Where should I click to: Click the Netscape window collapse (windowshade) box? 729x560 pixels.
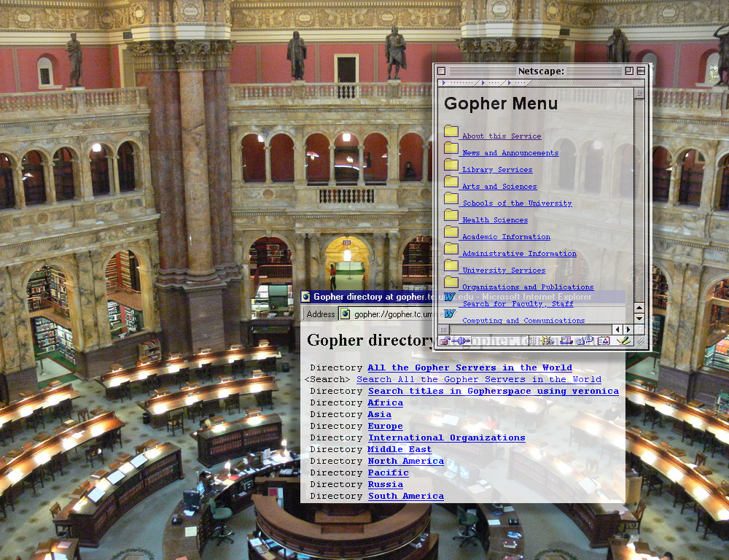tap(641, 71)
